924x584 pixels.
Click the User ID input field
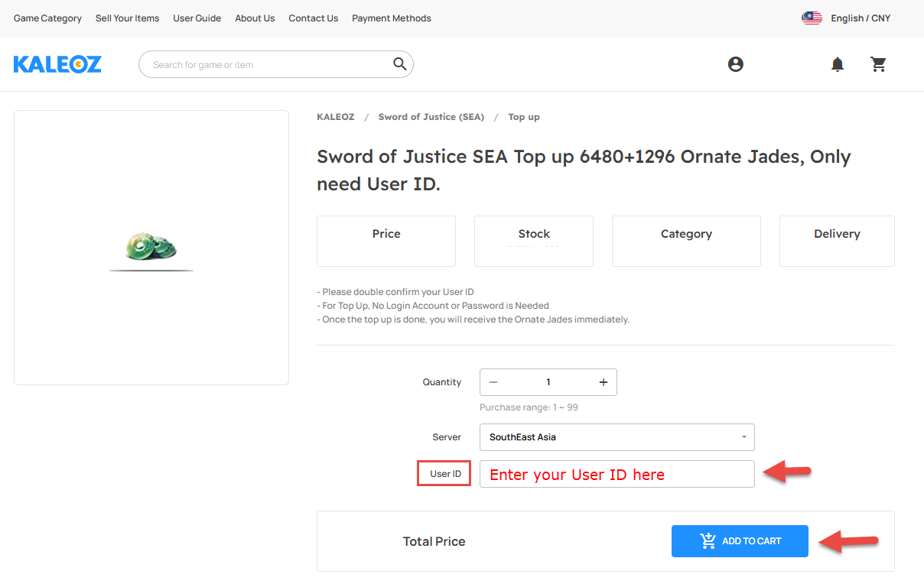click(x=617, y=474)
